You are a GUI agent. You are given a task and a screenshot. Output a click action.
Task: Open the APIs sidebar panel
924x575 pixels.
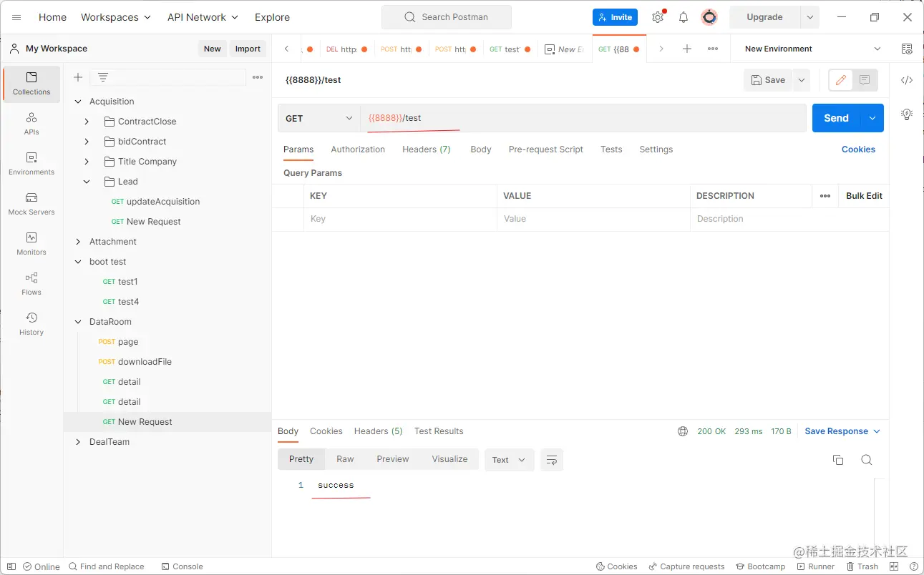click(31, 124)
